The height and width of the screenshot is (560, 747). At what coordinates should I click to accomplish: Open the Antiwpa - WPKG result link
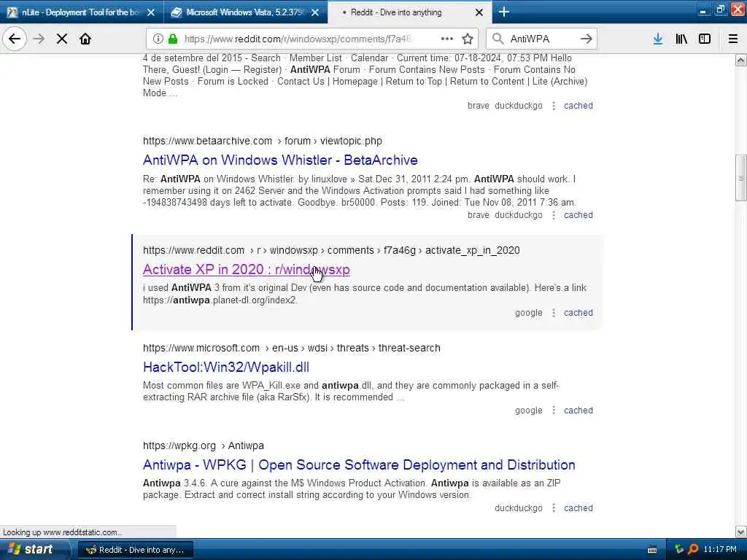359,464
